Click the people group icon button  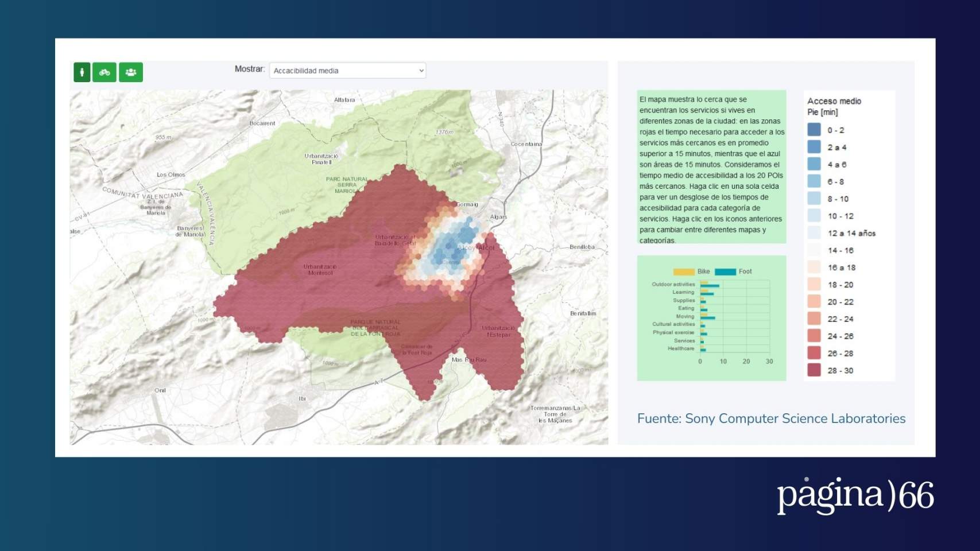(x=131, y=72)
